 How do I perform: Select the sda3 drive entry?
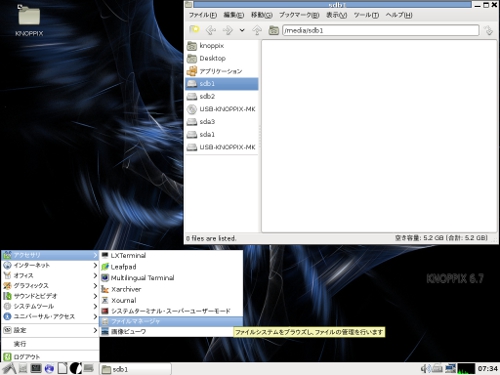222,122
